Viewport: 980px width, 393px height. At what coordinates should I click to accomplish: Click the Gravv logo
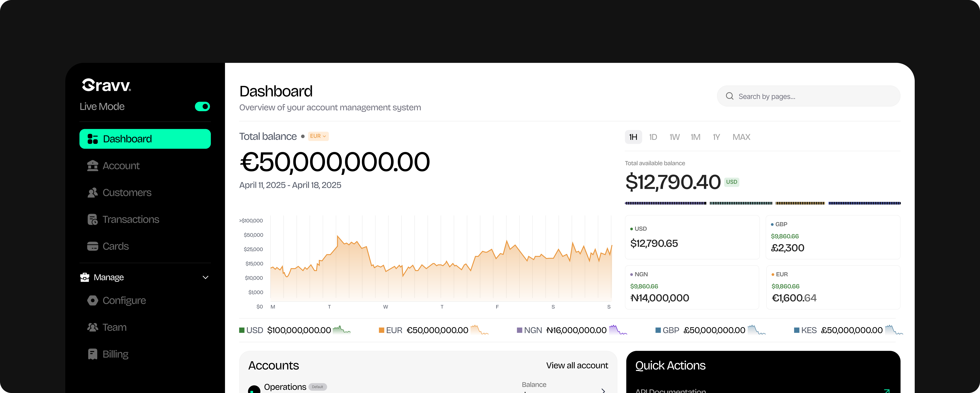tap(107, 85)
